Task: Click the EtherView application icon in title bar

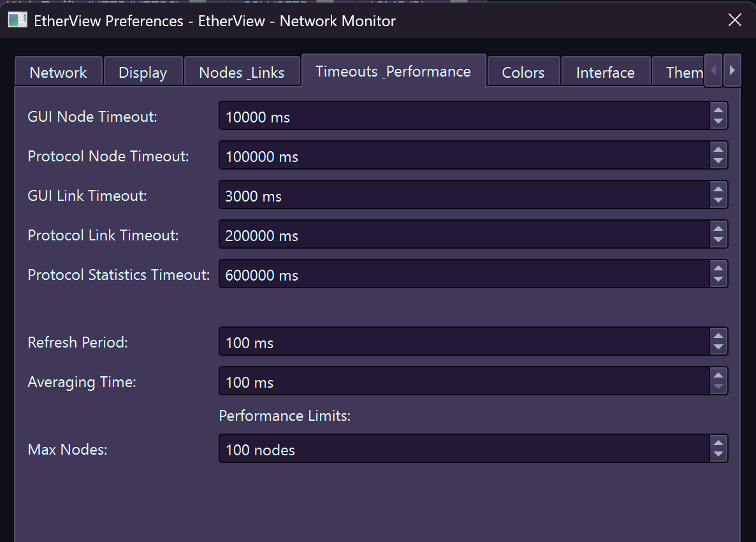Action: coord(17,20)
